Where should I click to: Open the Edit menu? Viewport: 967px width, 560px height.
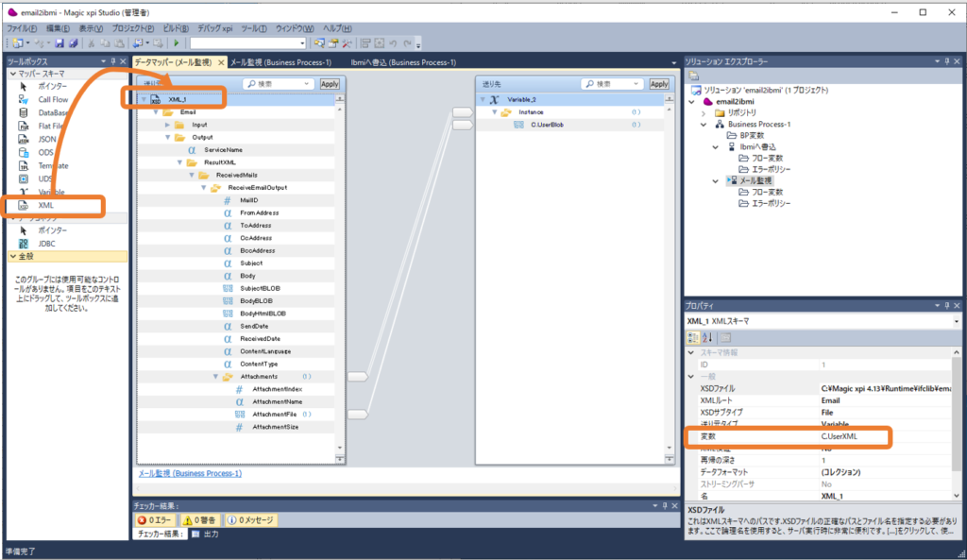tap(58, 28)
